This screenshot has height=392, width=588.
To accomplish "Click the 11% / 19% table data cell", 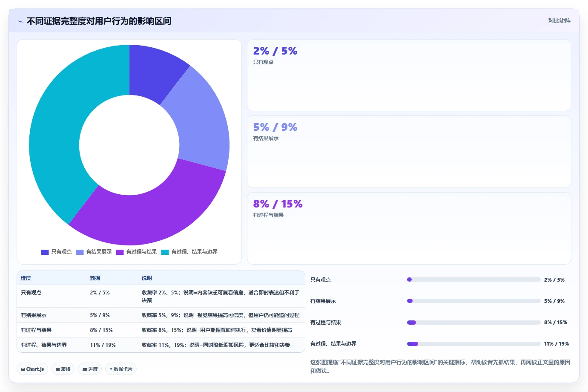I will click(103, 345).
